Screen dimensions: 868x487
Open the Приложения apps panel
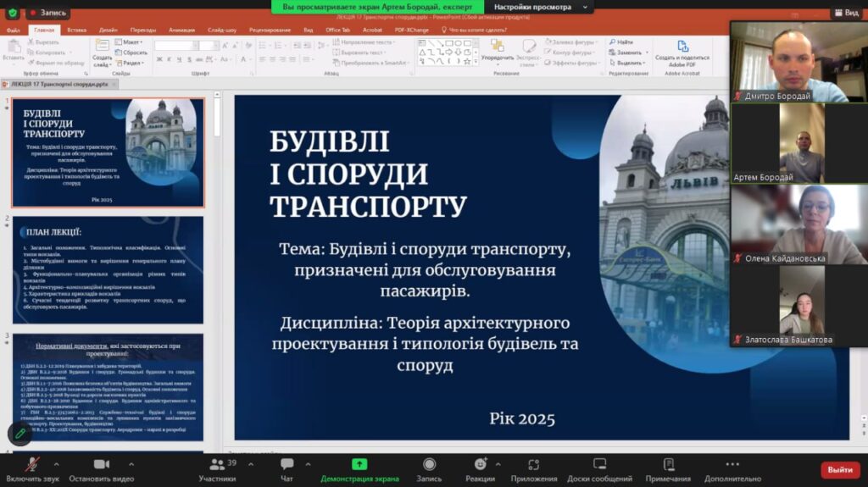point(534,468)
